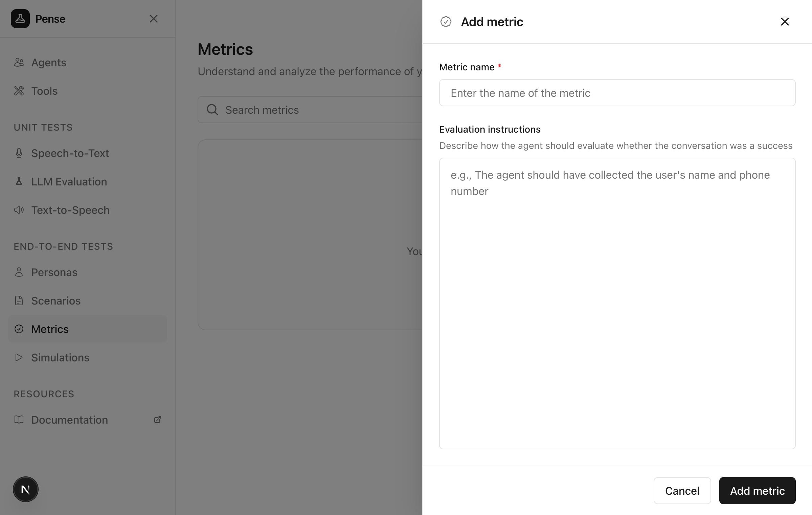Collapse the sidebar with the X icon

[x=154, y=19]
